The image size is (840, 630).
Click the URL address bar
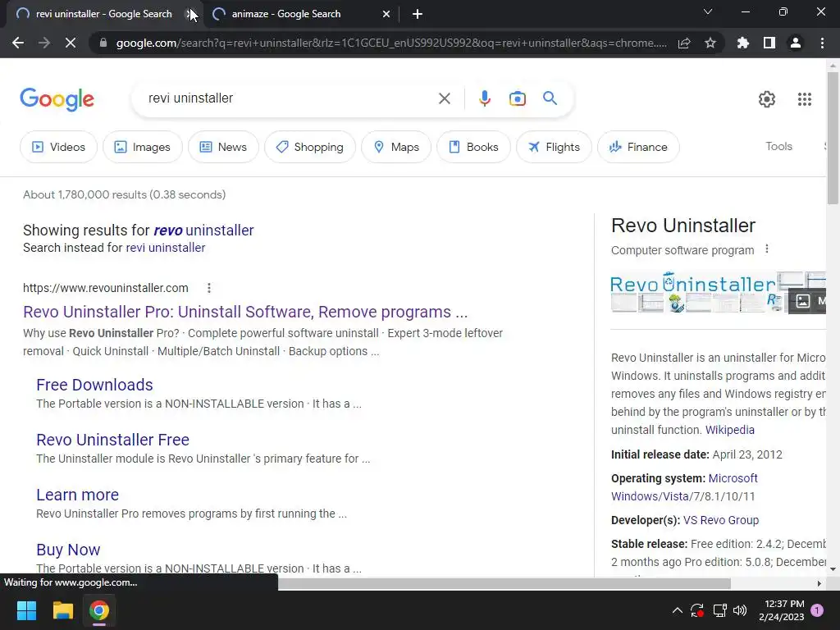[391, 43]
